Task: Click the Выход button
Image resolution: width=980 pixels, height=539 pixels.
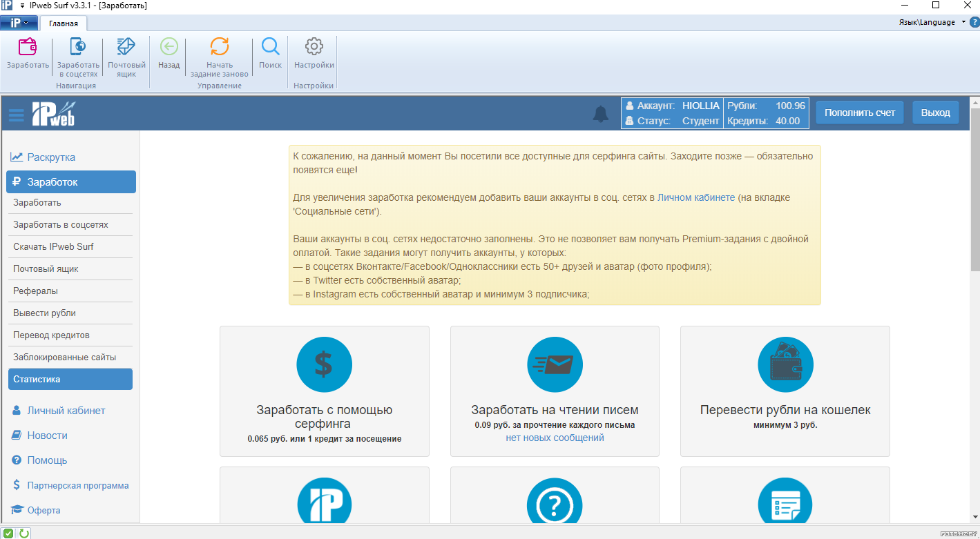Action: [x=935, y=112]
